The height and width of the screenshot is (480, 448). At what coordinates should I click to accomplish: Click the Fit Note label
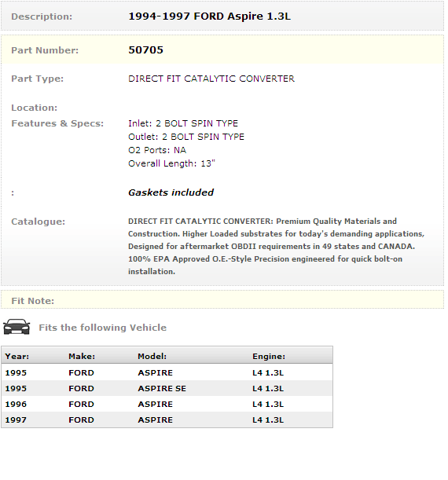33,301
